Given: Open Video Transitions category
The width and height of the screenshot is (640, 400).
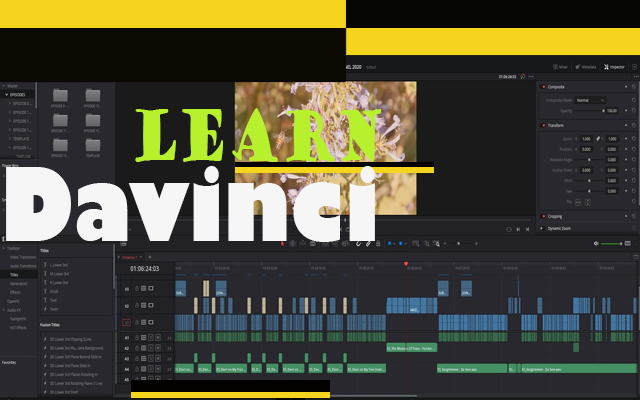Looking at the screenshot, I should pos(23,257).
